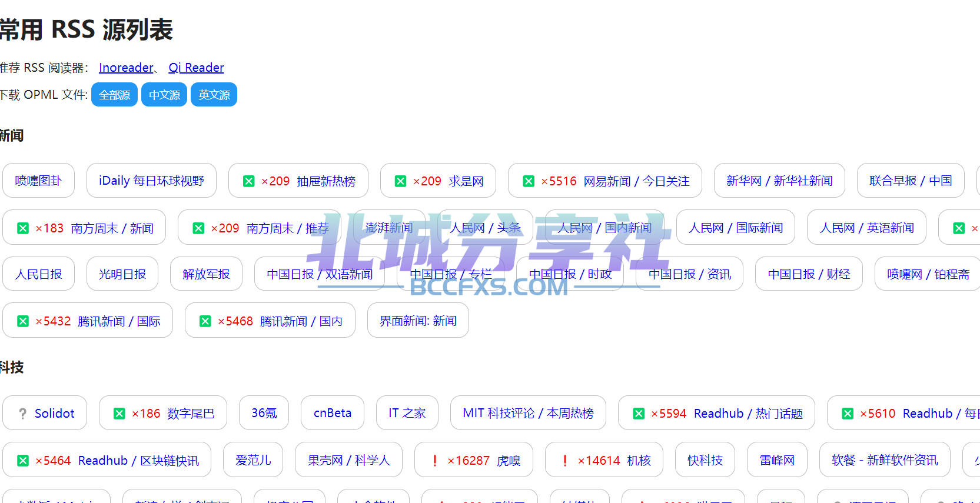Click green X icon beside 抽屉新热榜
This screenshot has width=980, height=503.
(249, 181)
